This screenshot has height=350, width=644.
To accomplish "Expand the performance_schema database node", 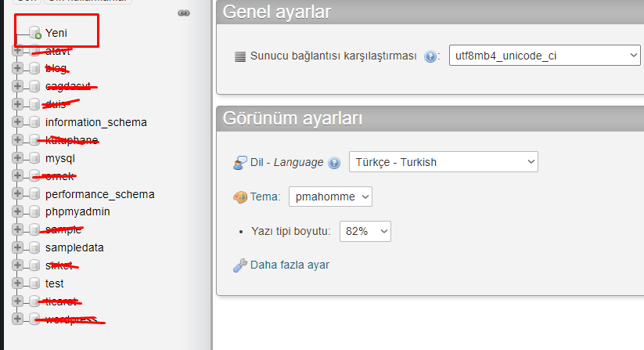I will 17,194.
